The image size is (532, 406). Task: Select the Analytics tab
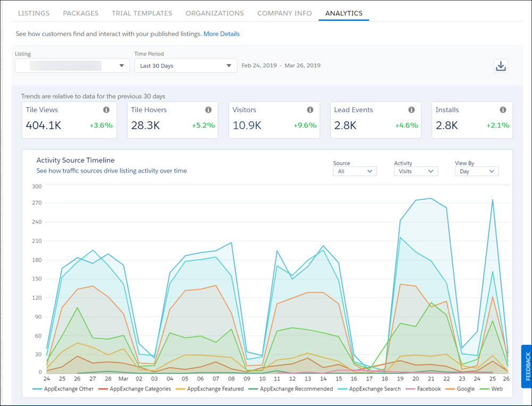click(344, 13)
